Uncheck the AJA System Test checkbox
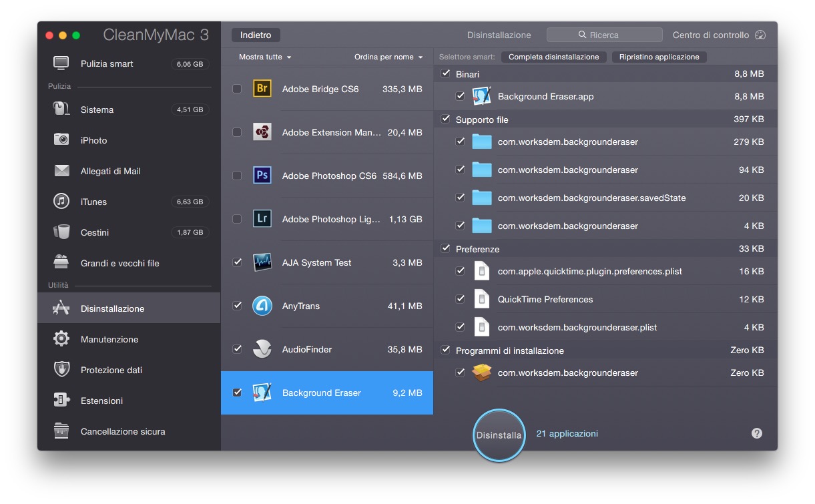 point(237,262)
